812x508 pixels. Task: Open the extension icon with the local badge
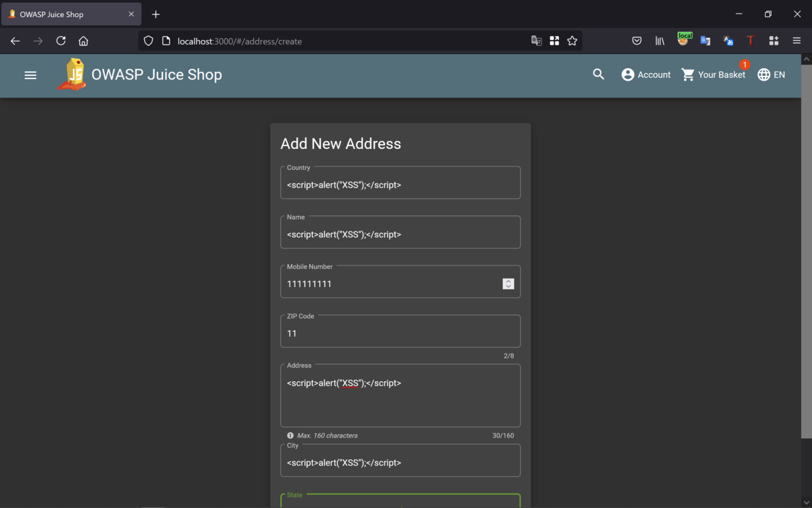pyautogui.click(x=683, y=40)
